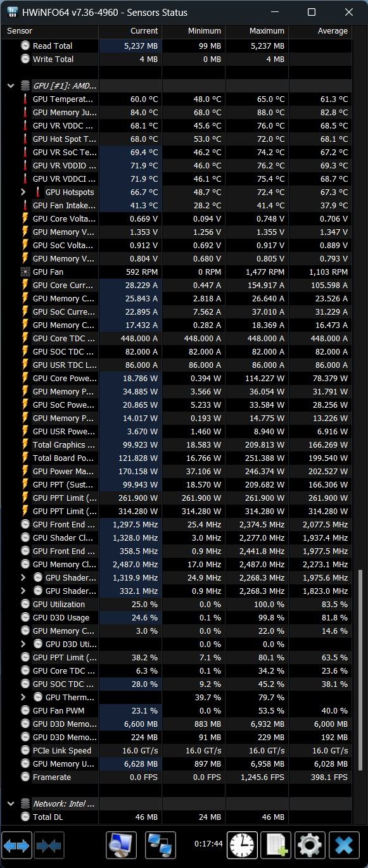Click thermometer icon beside GPU Memory Ju...
Viewport: 368px width, 868px height.
[x=25, y=112]
